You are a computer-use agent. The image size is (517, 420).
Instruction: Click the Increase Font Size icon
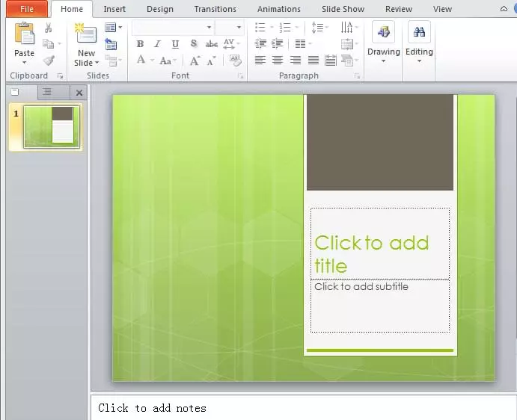point(195,61)
